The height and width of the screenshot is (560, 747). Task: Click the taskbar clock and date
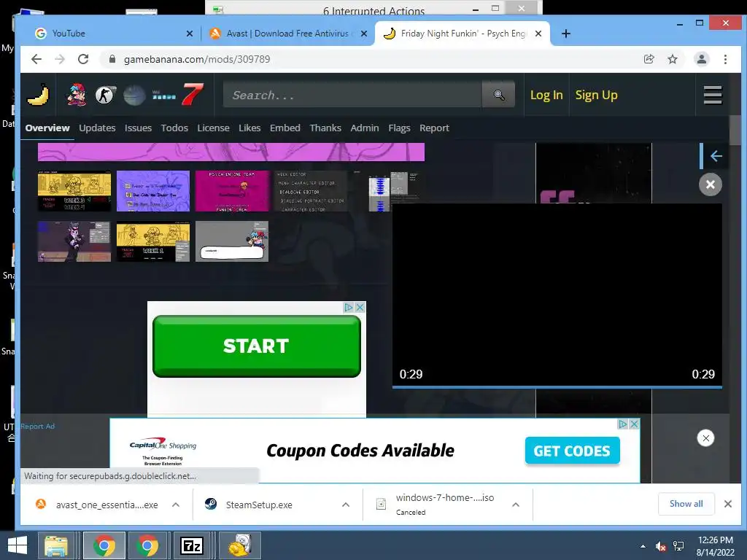tap(716, 546)
